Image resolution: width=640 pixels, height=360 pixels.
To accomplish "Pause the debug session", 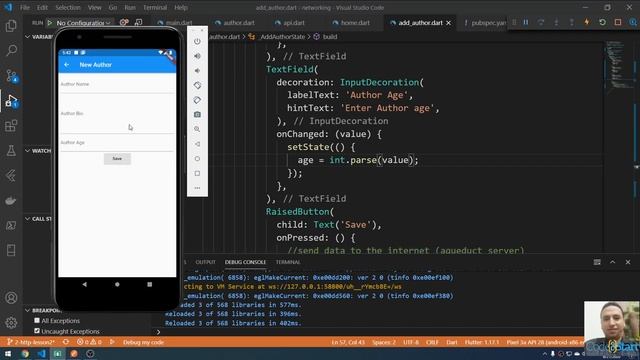I will pyautogui.click(x=526, y=22).
